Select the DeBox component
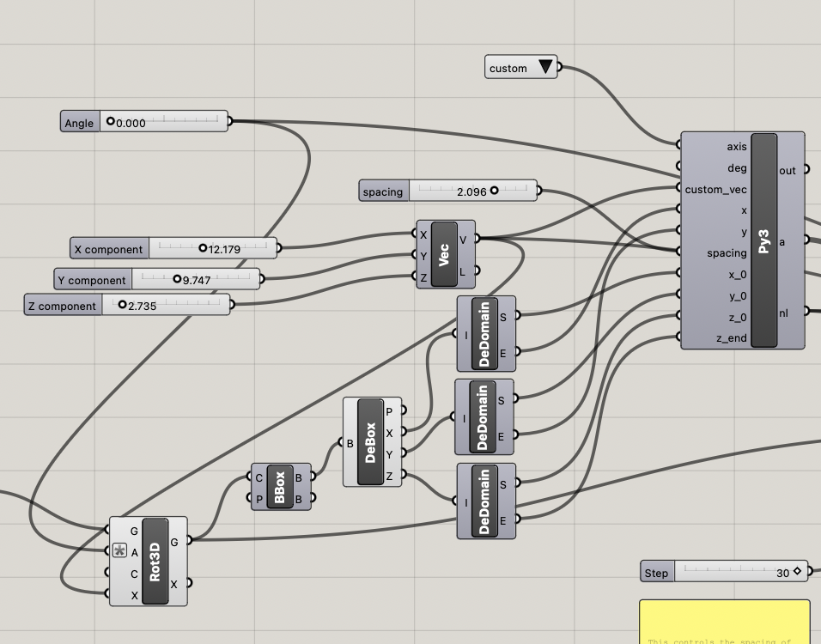Screen dimensions: 821x644 [371, 441]
